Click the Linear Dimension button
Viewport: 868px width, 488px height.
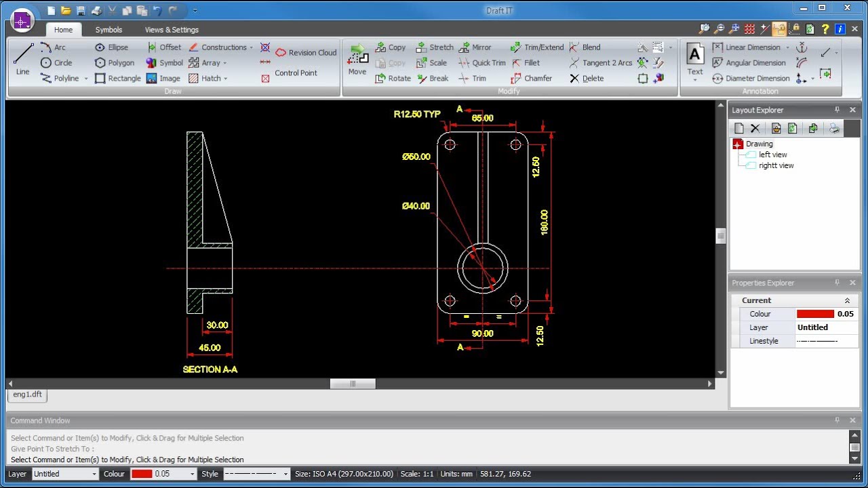(x=752, y=47)
